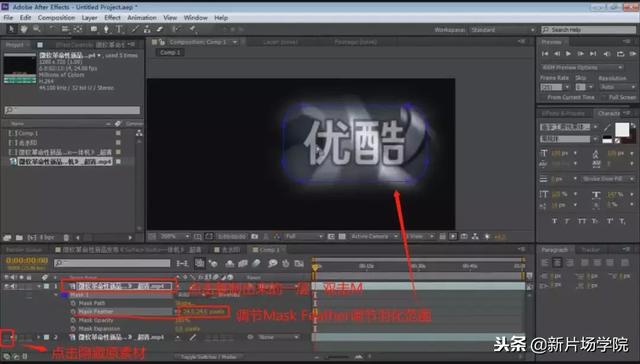Select the Clone Stamp tool
This screenshot has height=364, width=640.
147,29
